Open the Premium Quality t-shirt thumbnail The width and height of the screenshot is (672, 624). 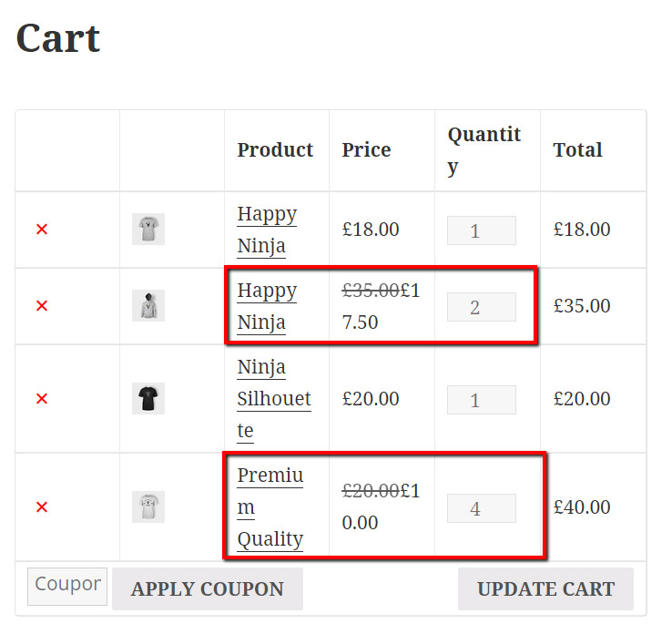pos(148,506)
